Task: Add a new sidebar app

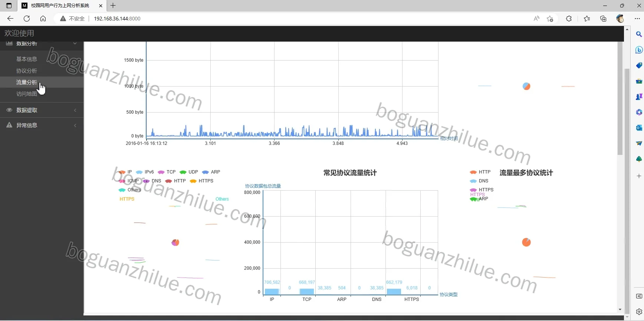Action: 639,176
